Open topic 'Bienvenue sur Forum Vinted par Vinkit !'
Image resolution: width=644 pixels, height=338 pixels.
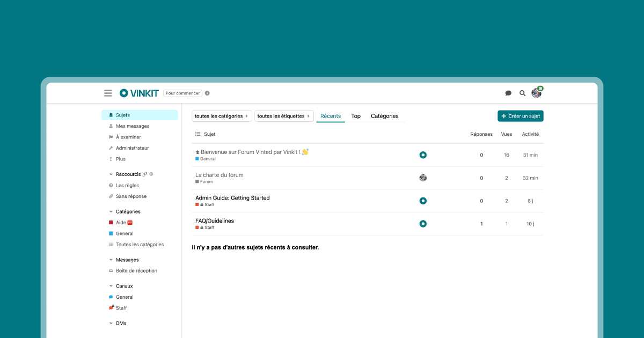pyautogui.click(x=251, y=152)
